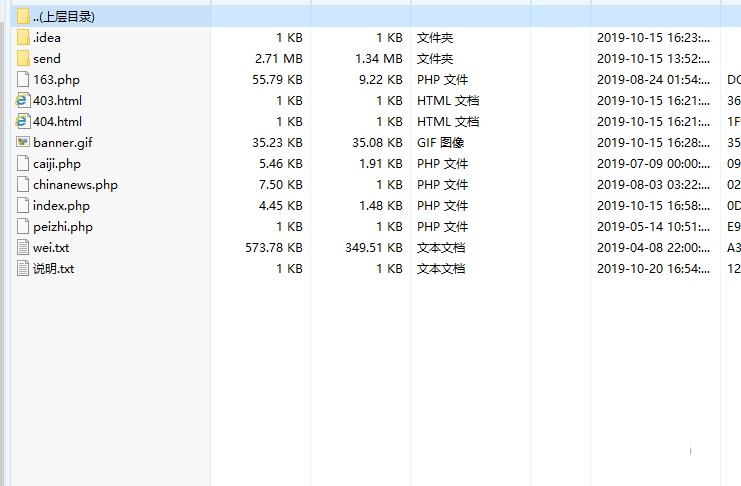Image resolution: width=741 pixels, height=486 pixels.
Task: Select the file name 163.php
Action: tap(56, 80)
